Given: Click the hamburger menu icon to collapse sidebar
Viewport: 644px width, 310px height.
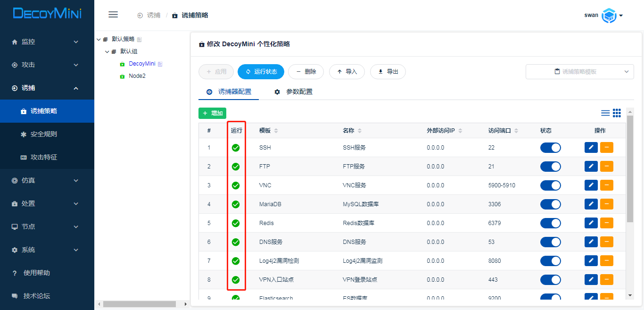Looking at the screenshot, I should 113,15.
